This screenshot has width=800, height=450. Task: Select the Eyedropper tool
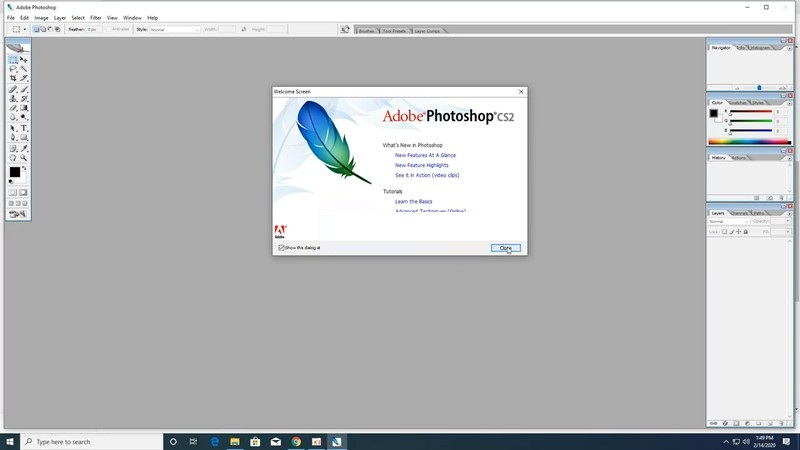(x=23, y=148)
